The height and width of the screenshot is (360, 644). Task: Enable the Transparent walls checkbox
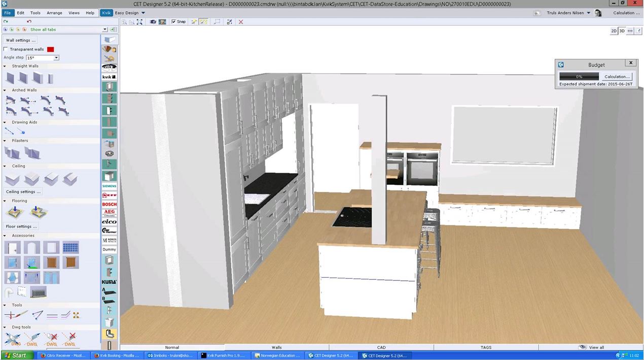point(6,49)
